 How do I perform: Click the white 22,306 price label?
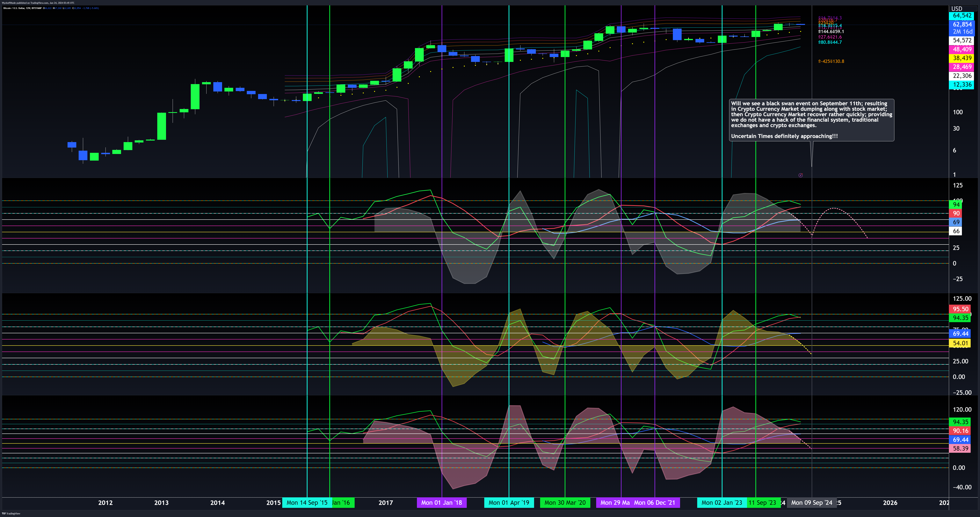click(x=962, y=76)
